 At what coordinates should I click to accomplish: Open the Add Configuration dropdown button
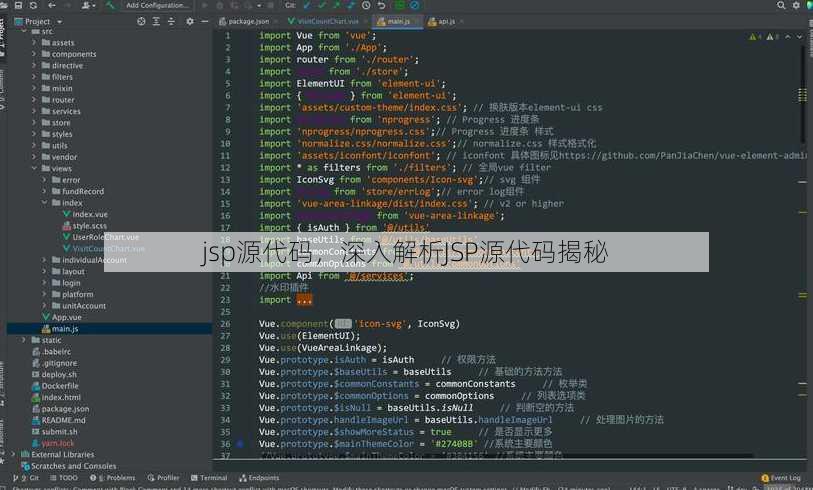pyautogui.click(x=158, y=5)
